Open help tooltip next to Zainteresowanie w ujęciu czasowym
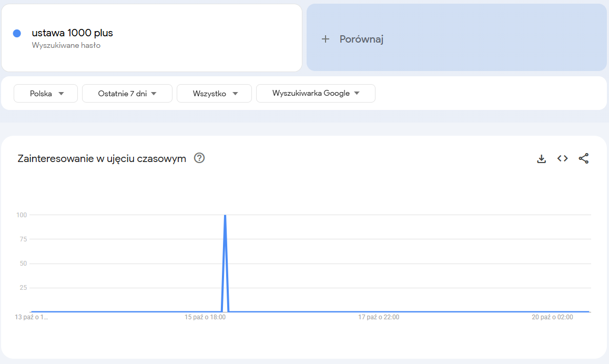The height and width of the screenshot is (364, 609). pos(199,158)
